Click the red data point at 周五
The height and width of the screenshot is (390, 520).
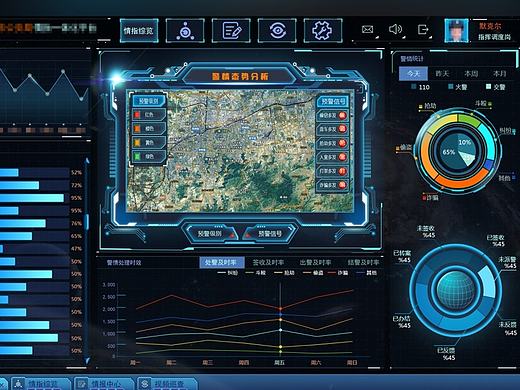(x=280, y=309)
